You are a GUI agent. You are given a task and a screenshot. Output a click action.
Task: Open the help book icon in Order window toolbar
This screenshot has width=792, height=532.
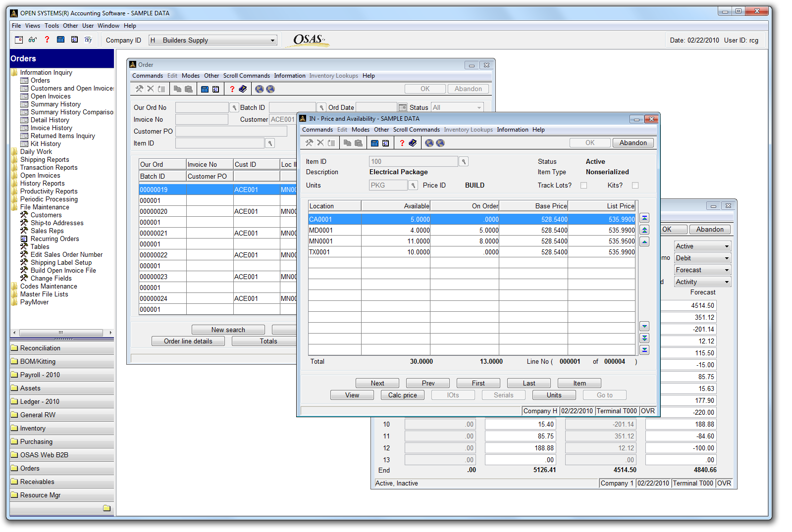pyautogui.click(x=243, y=89)
